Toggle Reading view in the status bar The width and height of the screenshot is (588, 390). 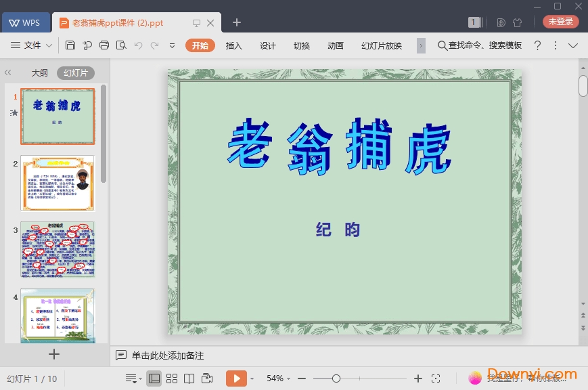point(189,378)
